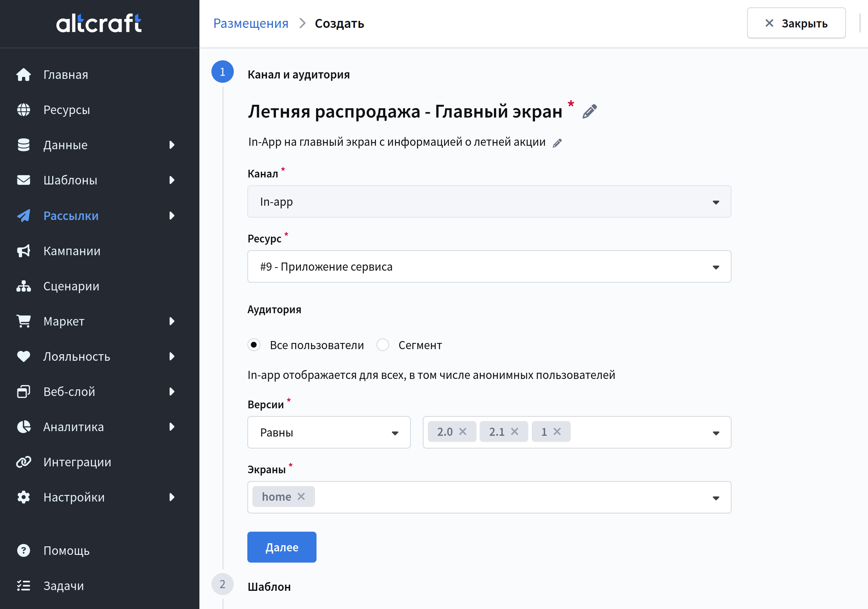Click the Лояльность heart icon
Screen dimensions: 868x609
(24, 357)
